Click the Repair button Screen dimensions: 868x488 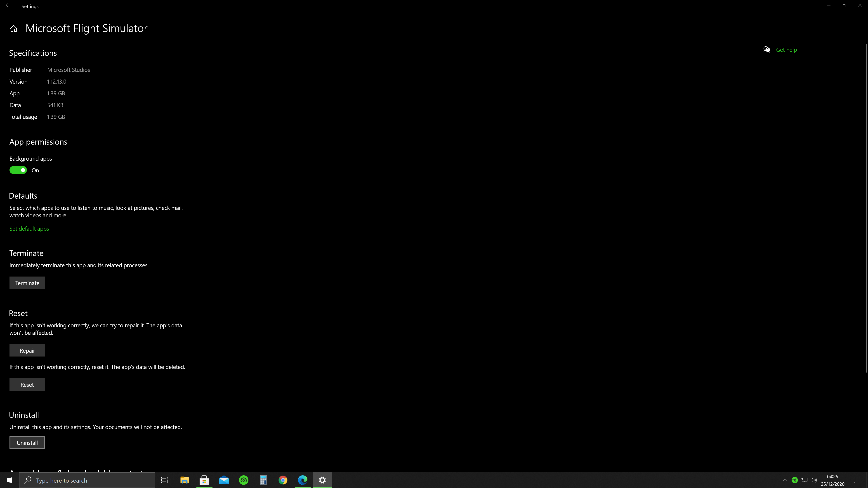click(x=27, y=351)
